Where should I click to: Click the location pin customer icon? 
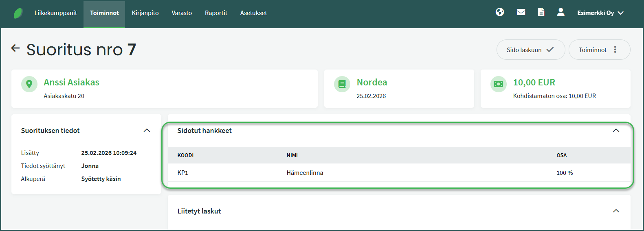[x=29, y=84]
